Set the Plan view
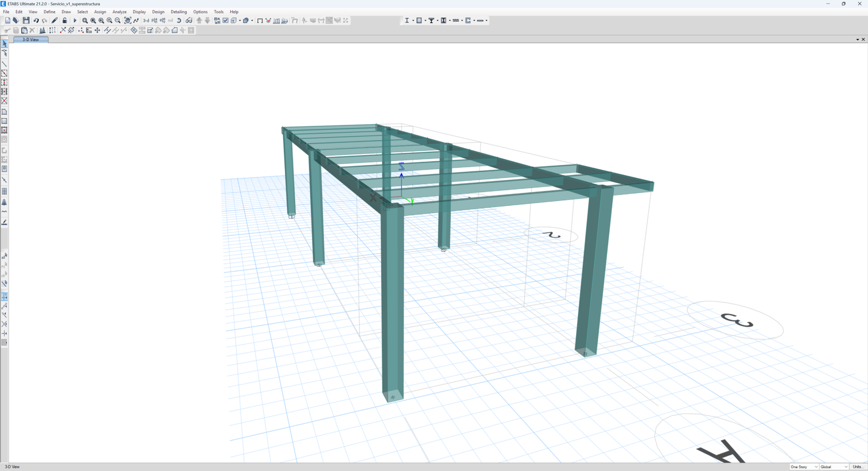Image resolution: width=868 pixels, height=471 pixels. click(155, 21)
